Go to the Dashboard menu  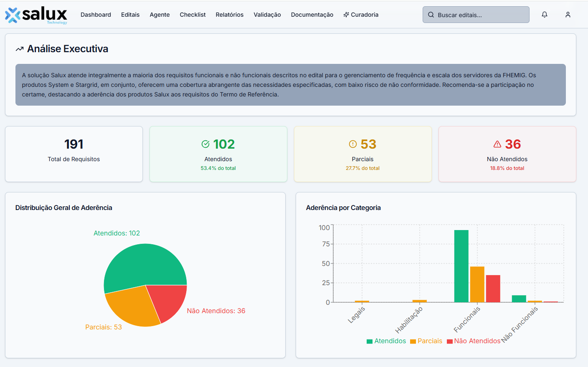coord(96,15)
